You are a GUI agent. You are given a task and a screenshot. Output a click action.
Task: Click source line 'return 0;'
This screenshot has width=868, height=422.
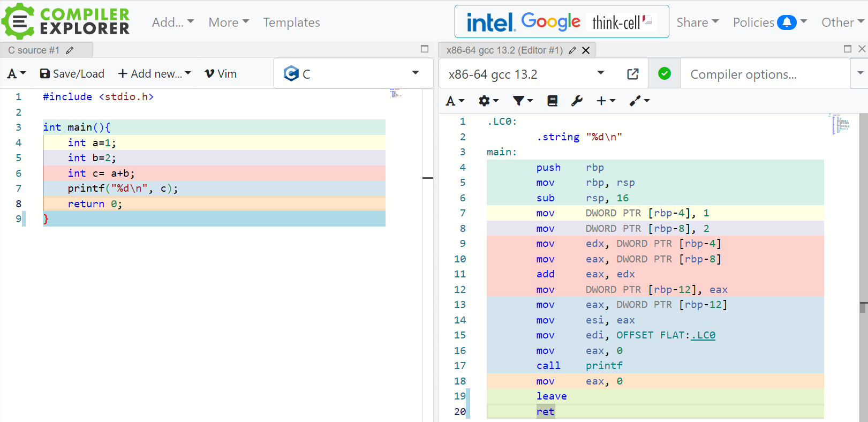pyautogui.click(x=95, y=204)
